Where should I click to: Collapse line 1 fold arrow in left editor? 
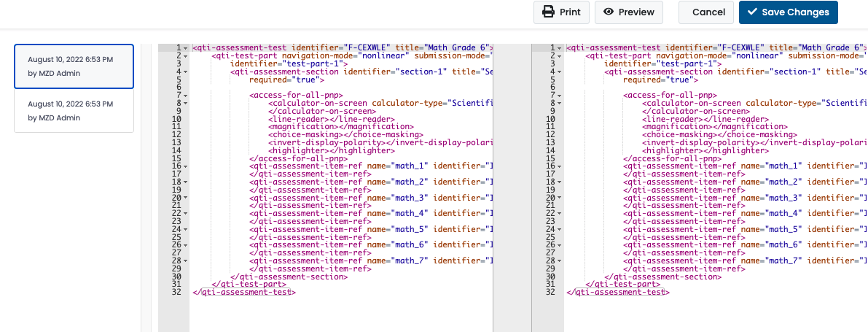186,48
